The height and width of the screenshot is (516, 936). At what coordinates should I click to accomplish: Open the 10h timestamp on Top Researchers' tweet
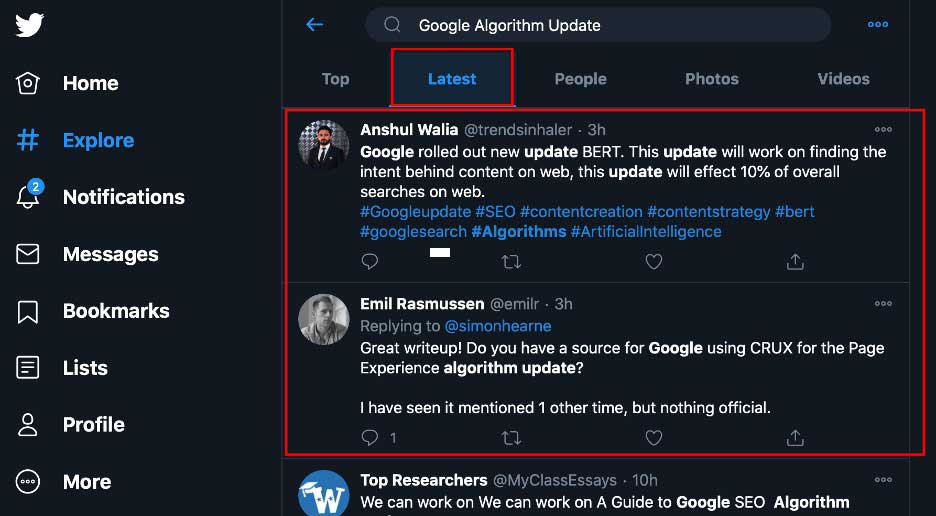pos(645,480)
